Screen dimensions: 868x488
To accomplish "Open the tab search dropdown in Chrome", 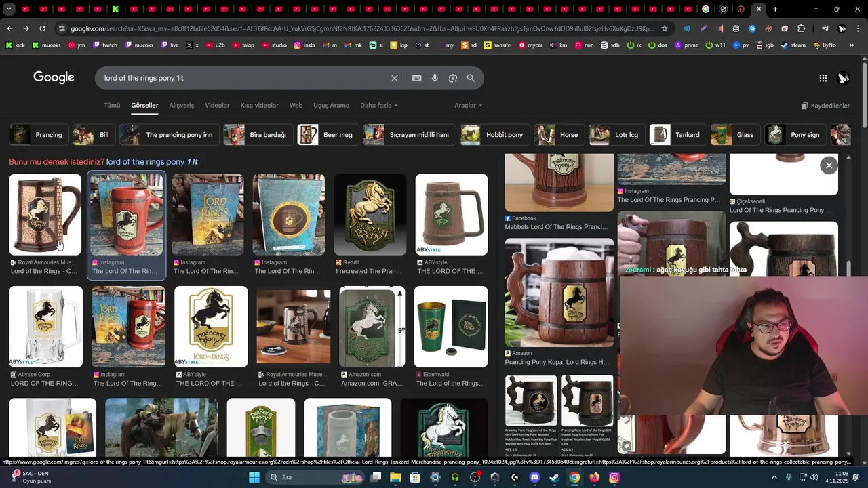I will [x=9, y=9].
